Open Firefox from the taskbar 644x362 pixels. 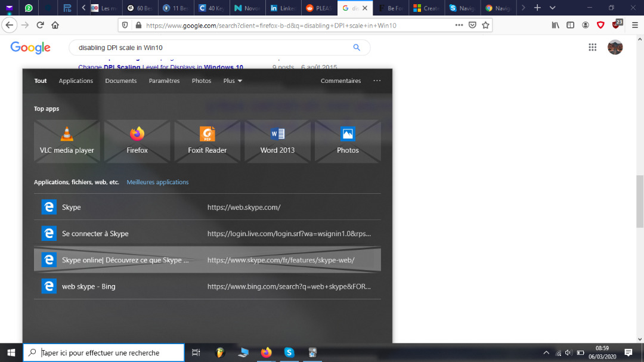coord(266,352)
